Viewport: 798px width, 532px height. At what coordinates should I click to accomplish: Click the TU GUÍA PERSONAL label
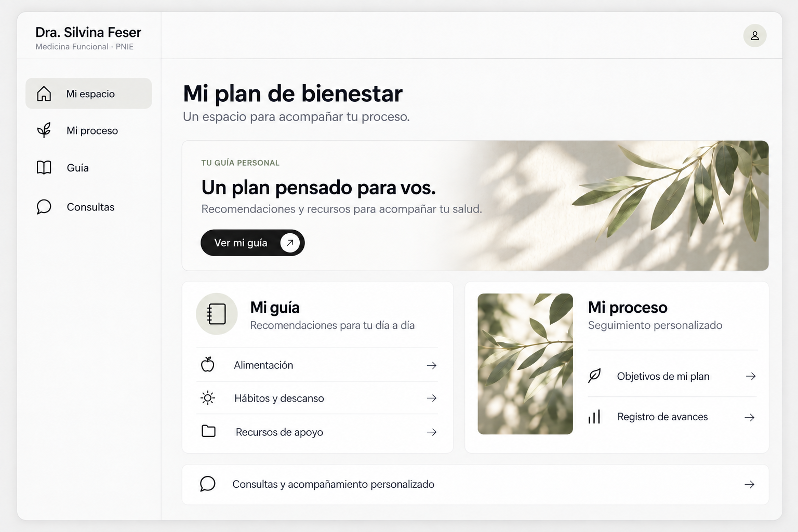pos(241,163)
